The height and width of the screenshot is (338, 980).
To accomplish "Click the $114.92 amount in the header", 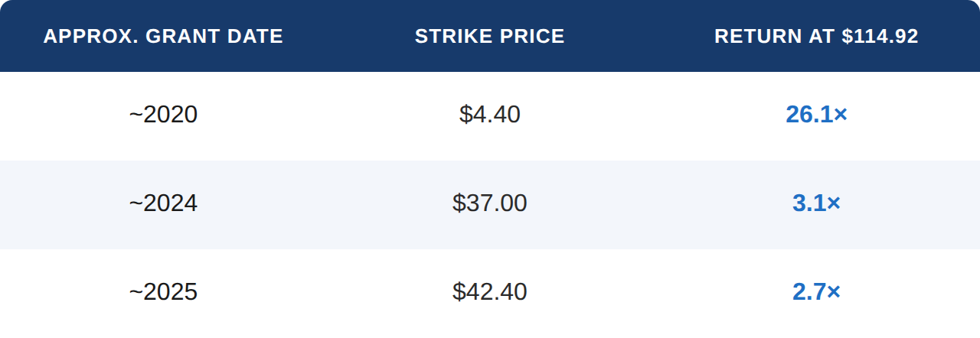I will 880,36.
